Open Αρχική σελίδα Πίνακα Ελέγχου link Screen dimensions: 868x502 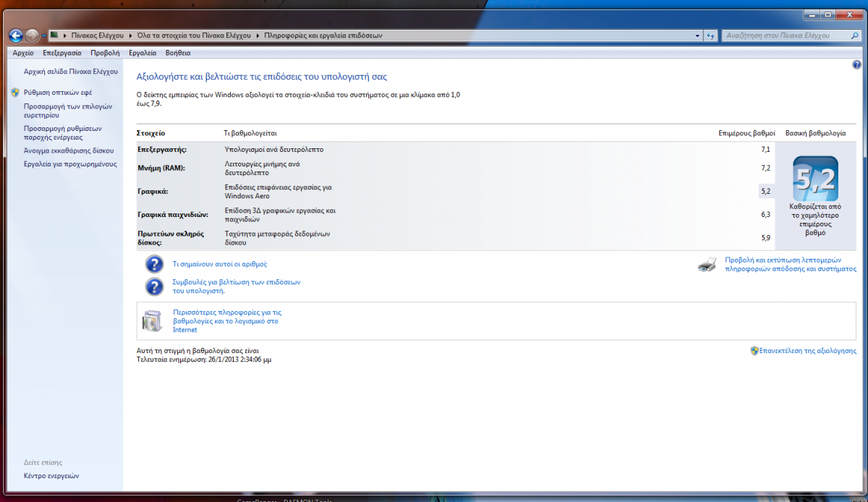point(70,72)
